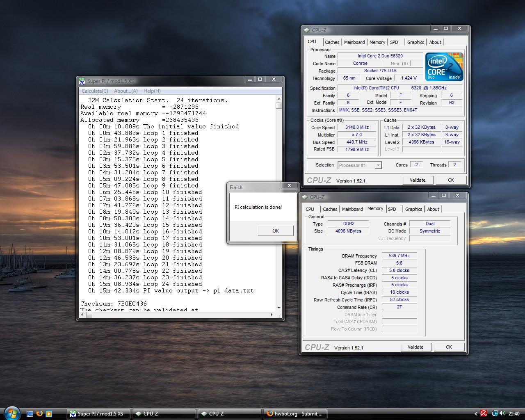
Task: Click Super PI vertical scrollbar up arrow
Action: 279,99
